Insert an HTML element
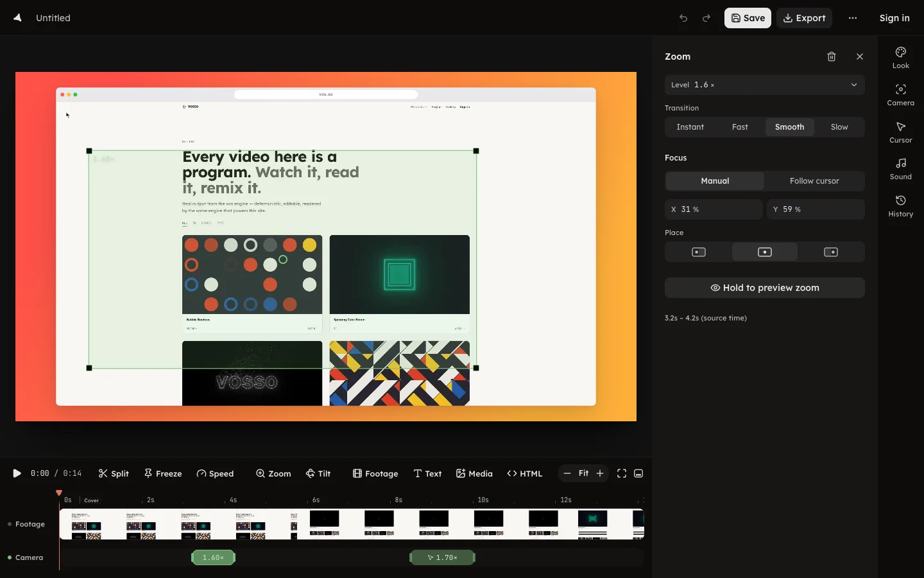This screenshot has height=578, width=924. coord(524,473)
